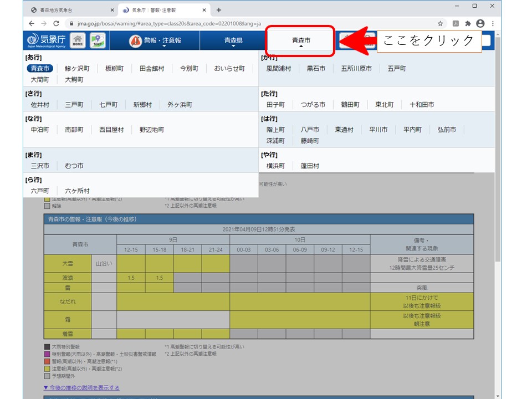The height and width of the screenshot is (399, 532).
Task: Select 鰺ヶ沢町
Action: click(77, 68)
